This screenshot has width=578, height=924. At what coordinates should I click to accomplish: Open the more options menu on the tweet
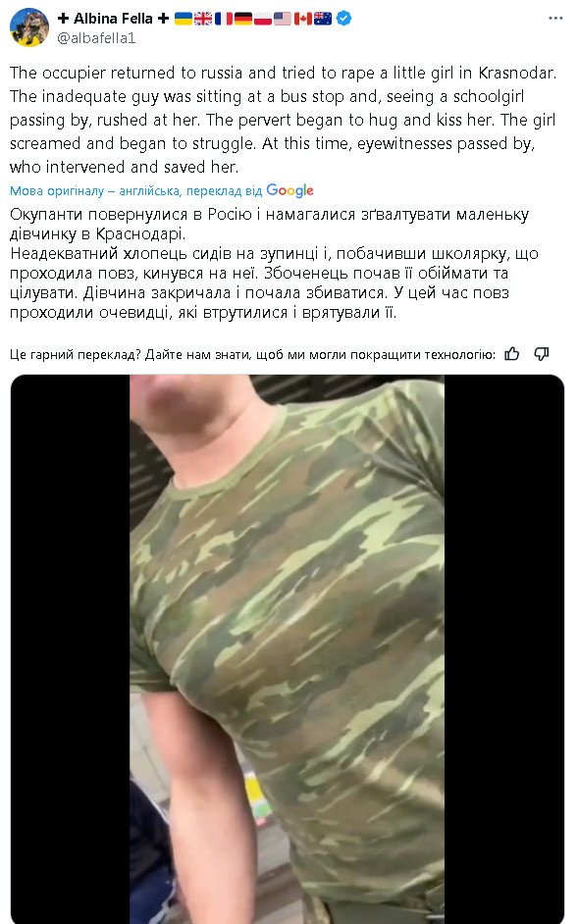tap(555, 19)
